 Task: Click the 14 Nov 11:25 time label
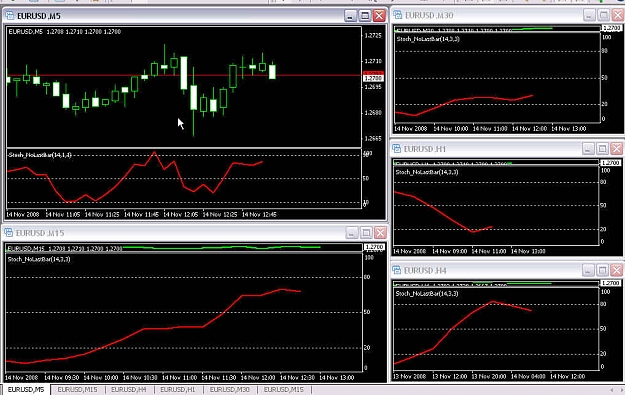click(x=102, y=214)
